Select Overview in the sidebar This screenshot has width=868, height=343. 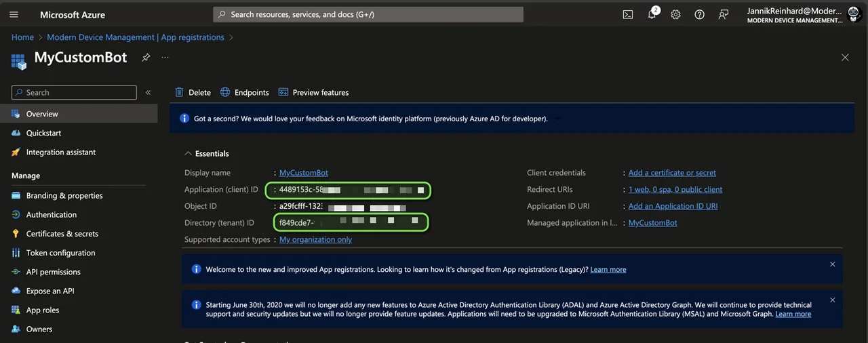(79, 114)
